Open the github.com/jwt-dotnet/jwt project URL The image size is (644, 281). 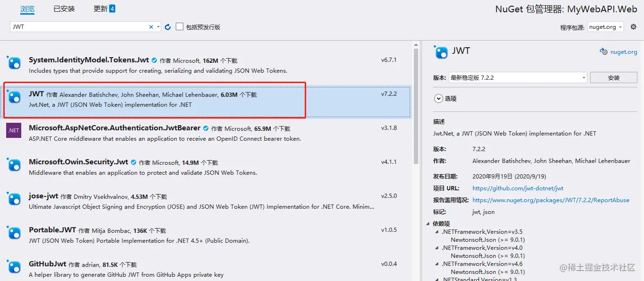click(518, 188)
